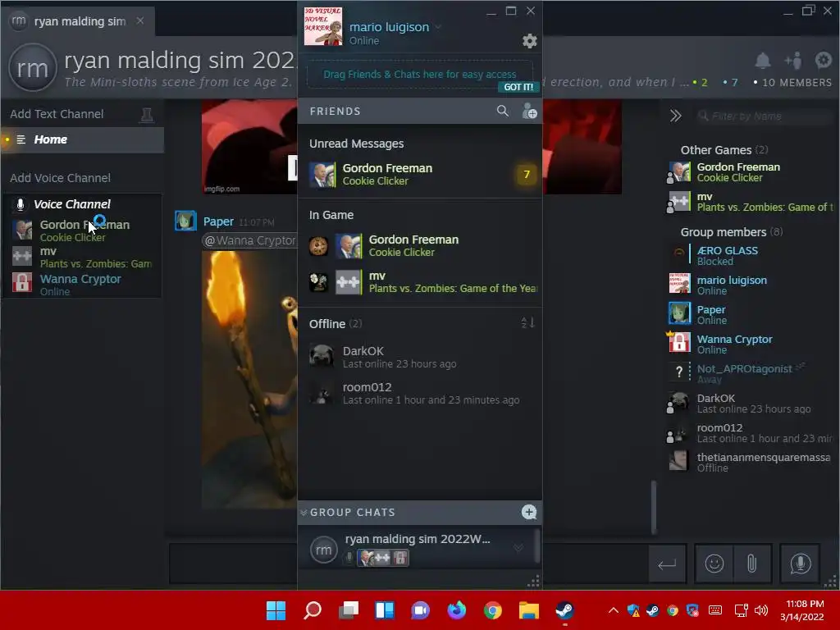The width and height of the screenshot is (840, 630).
Task: Open taskbar Search icon
Action: (x=313, y=610)
